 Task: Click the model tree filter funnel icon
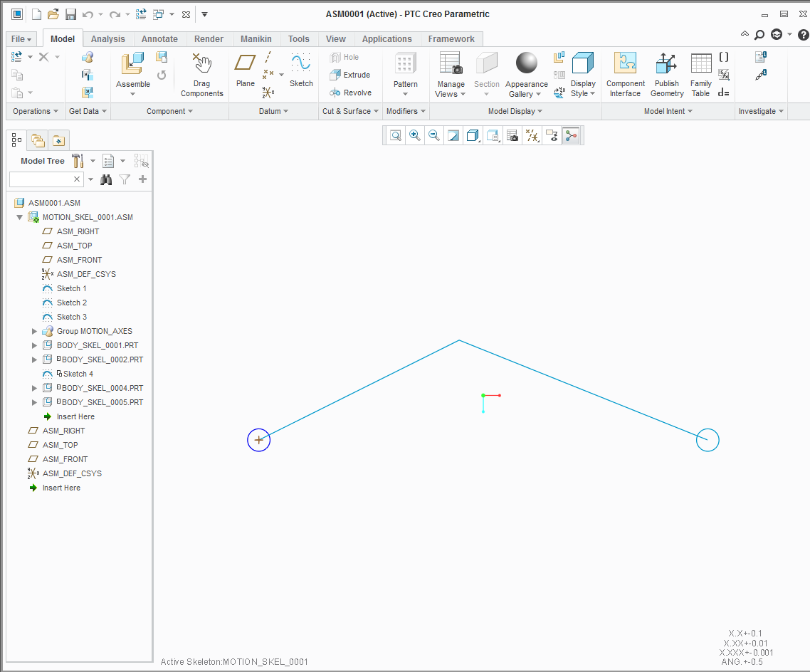coord(125,179)
